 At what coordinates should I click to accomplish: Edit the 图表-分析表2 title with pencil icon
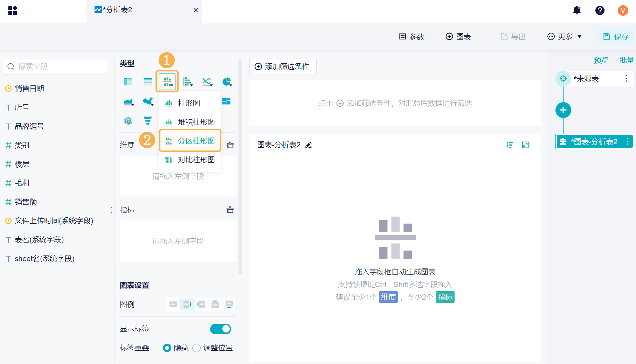point(309,145)
